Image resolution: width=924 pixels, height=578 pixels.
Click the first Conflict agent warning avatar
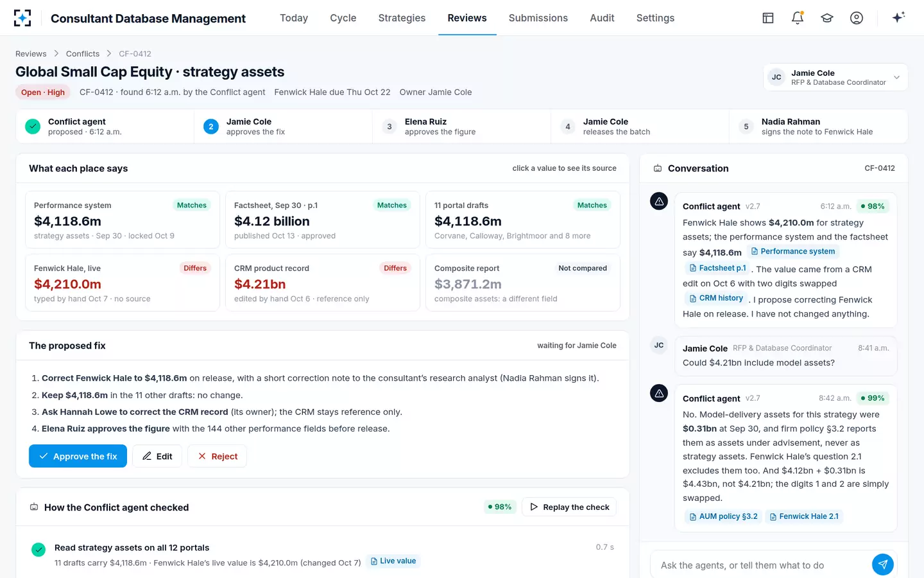(x=659, y=201)
